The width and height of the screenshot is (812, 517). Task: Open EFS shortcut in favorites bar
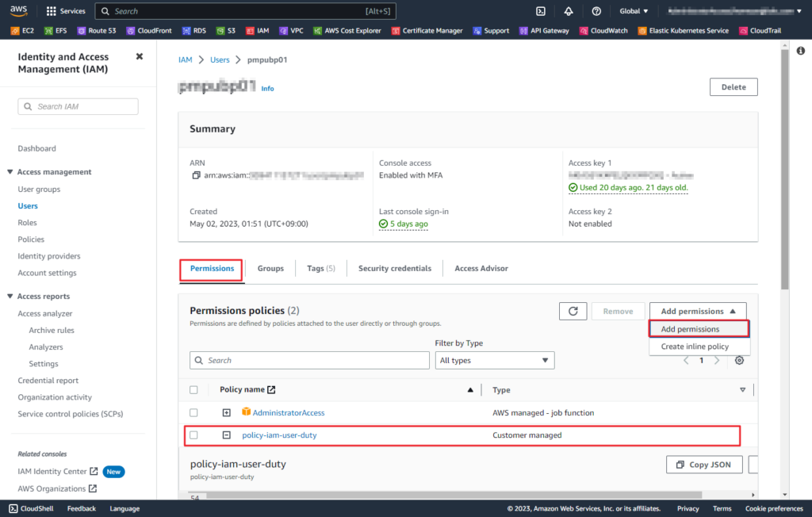pyautogui.click(x=56, y=31)
